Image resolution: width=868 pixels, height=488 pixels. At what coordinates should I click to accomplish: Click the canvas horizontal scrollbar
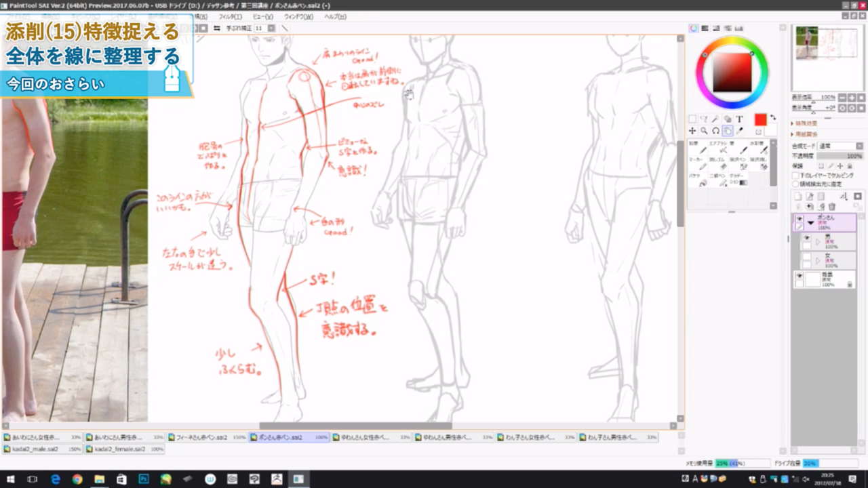point(355,426)
